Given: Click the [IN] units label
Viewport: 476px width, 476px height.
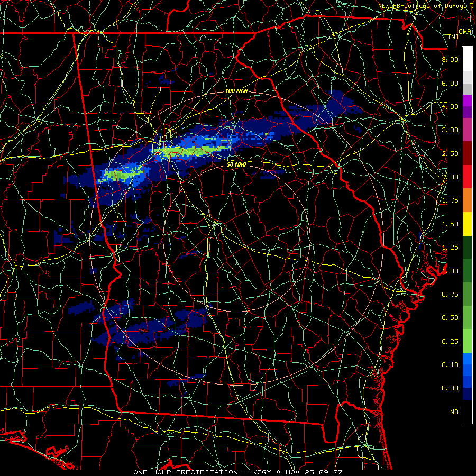Looking at the screenshot, I should point(452,36).
